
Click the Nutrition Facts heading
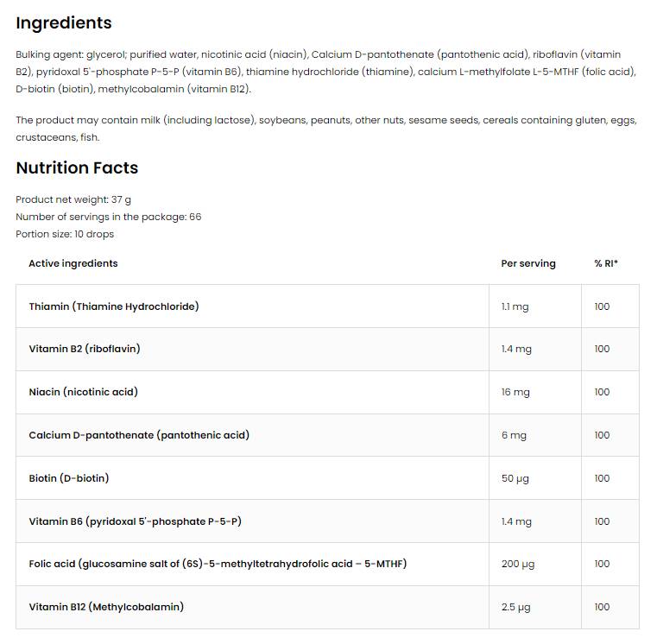[x=77, y=168]
